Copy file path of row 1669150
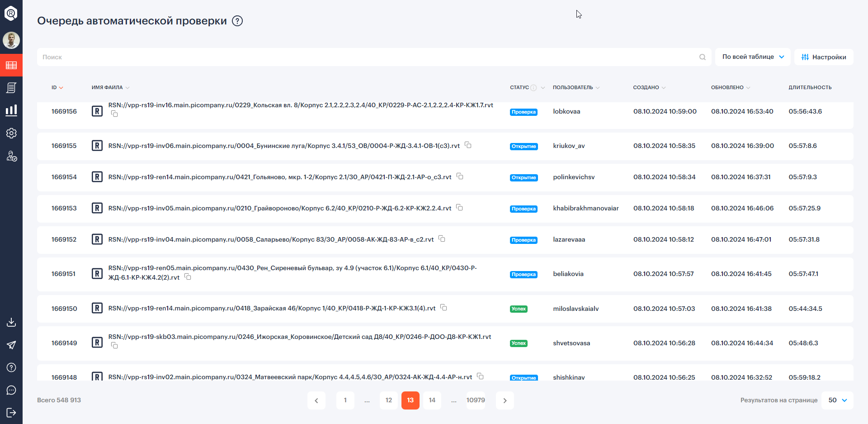This screenshot has height=424, width=868. click(444, 308)
